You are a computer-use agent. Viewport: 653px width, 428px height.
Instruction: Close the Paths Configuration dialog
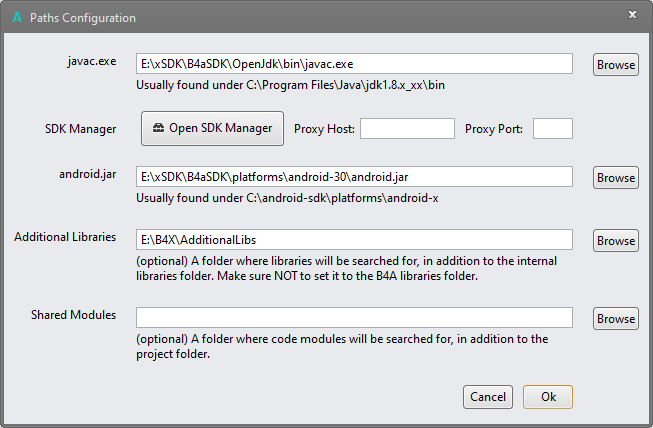pyautogui.click(x=632, y=15)
